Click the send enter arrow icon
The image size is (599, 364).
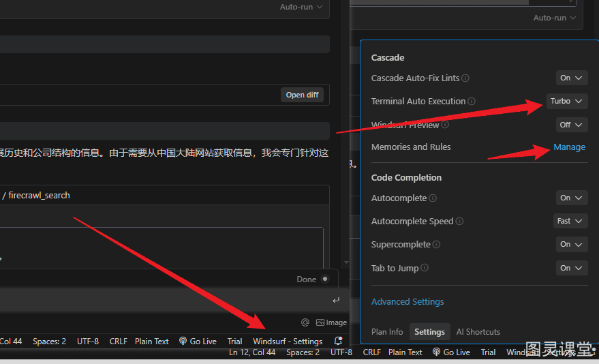(x=336, y=300)
